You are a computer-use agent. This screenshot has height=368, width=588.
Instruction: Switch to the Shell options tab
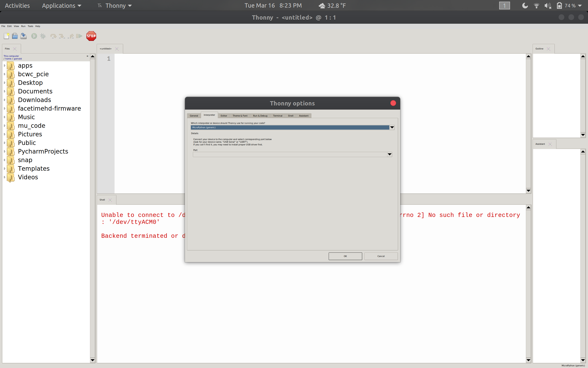coord(291,116)
